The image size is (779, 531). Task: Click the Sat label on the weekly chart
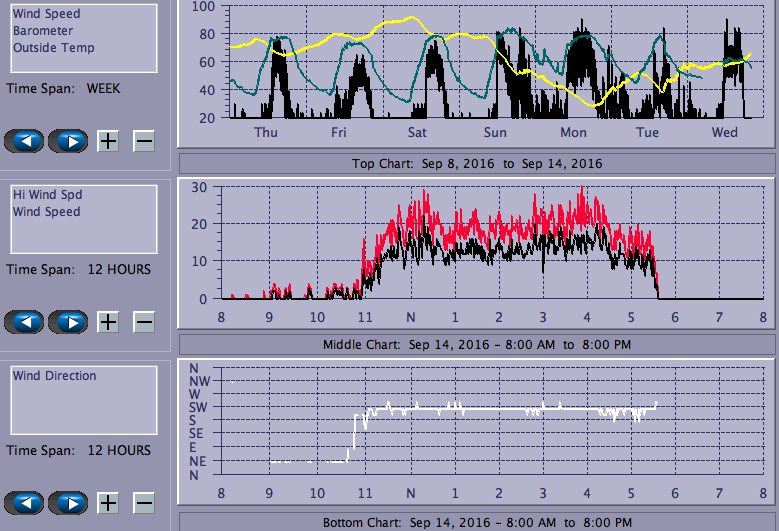point(417,132)
